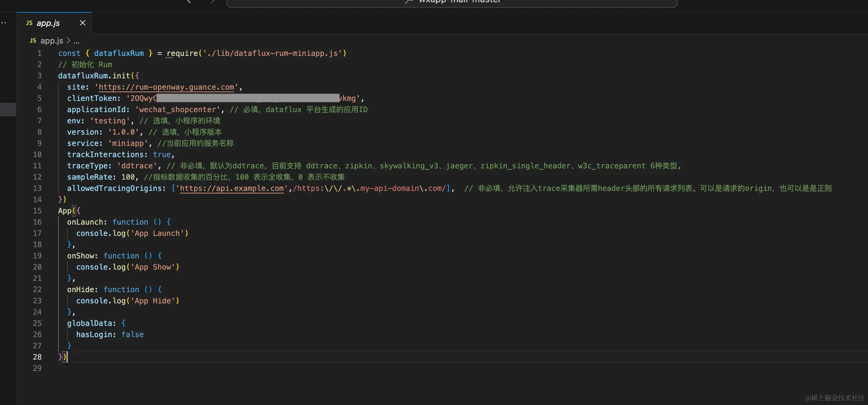Open the api.example.com link

[232, 188]
